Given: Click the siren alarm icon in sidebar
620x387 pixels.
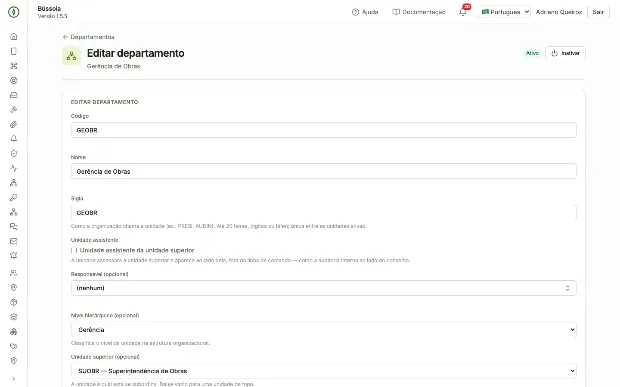Looking at the screenshot, I should point(13,256).
